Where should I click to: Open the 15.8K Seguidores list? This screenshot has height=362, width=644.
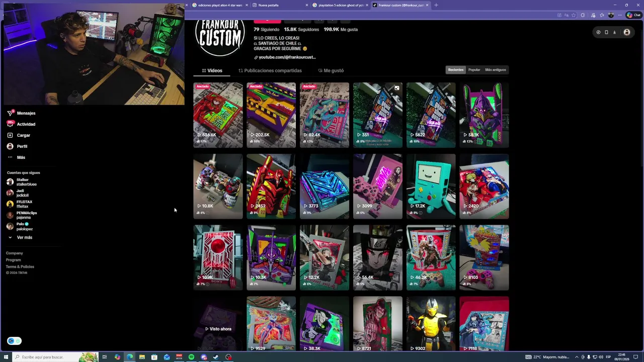301,30
